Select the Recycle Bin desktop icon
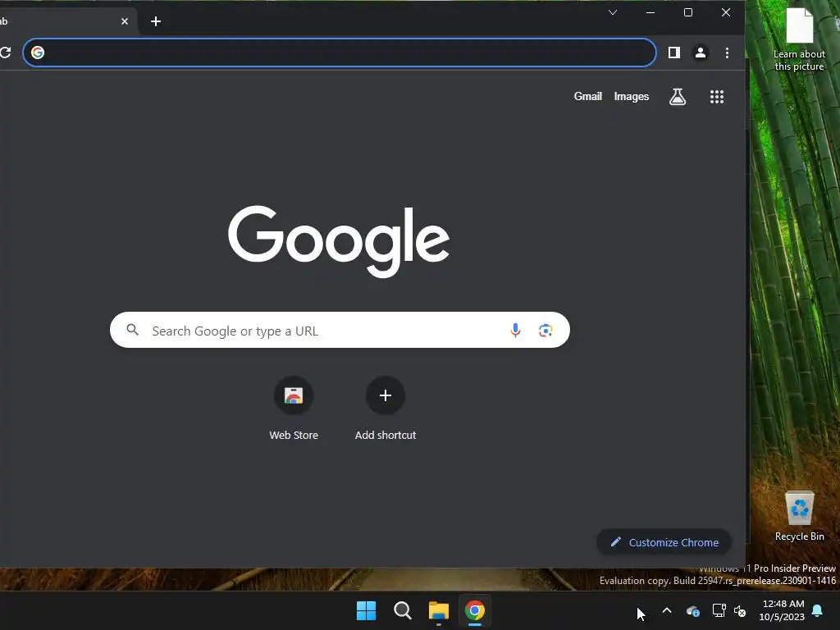This screenshot has width=840, height=630. tap(799, 517)
